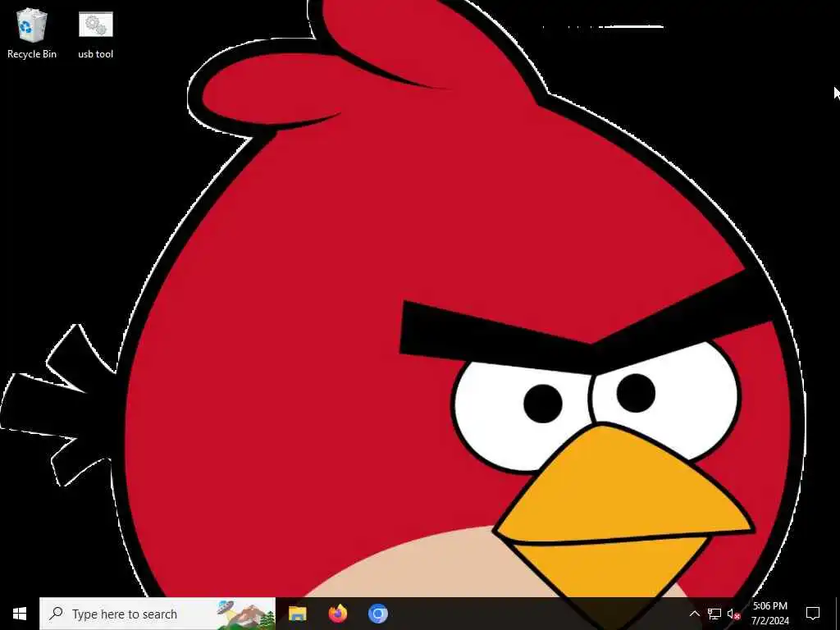Open the Action Center notifications icon
Viewport: 840px width, 630px height.
pos(813,614)
